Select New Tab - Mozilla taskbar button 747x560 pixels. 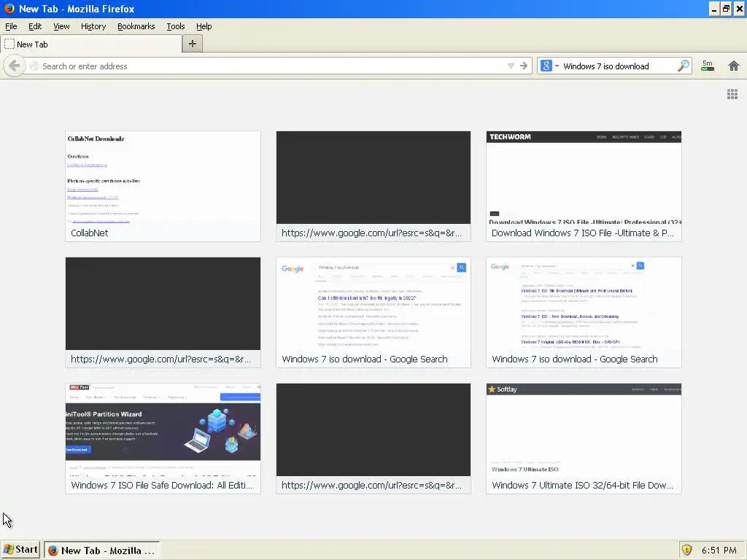pos(101,550)
